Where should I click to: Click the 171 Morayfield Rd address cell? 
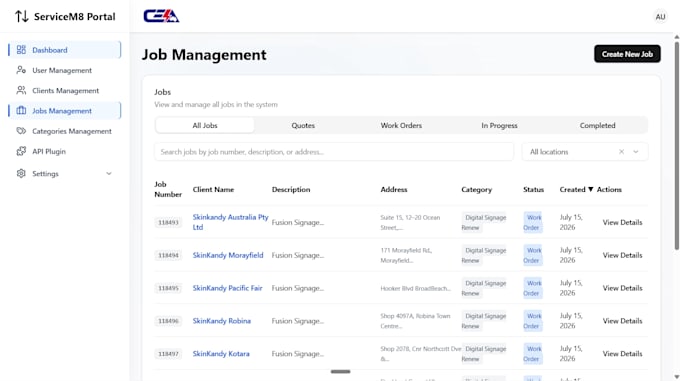pyautogui.click(x=406, y=255)
